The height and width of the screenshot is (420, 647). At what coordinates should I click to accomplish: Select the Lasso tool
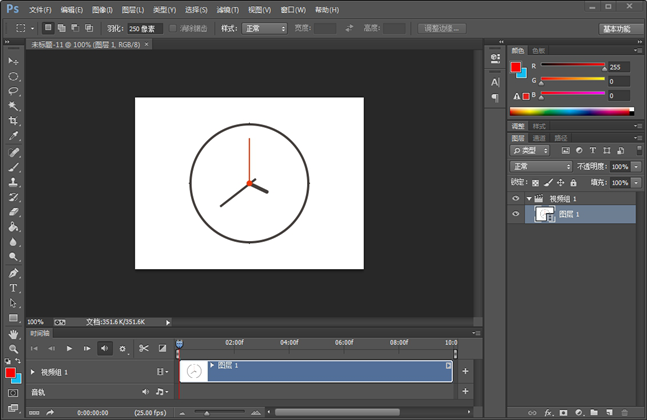[x=13, y=91]
